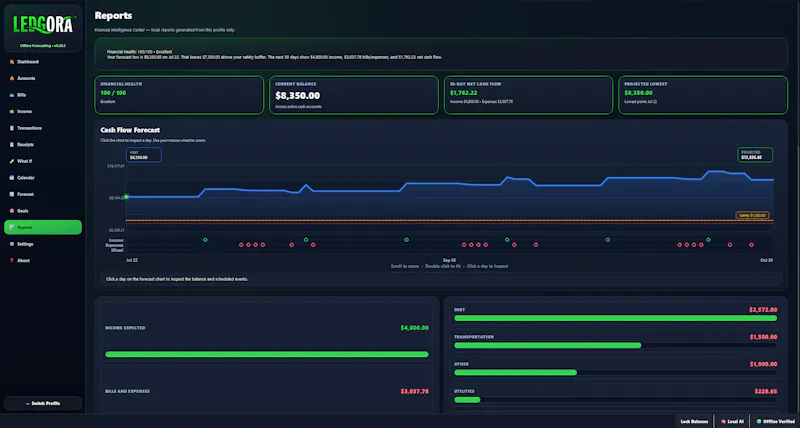Select the Receipts sidebar icon
Viewport: 800px width, 428px height.
[x=12, y=144]
